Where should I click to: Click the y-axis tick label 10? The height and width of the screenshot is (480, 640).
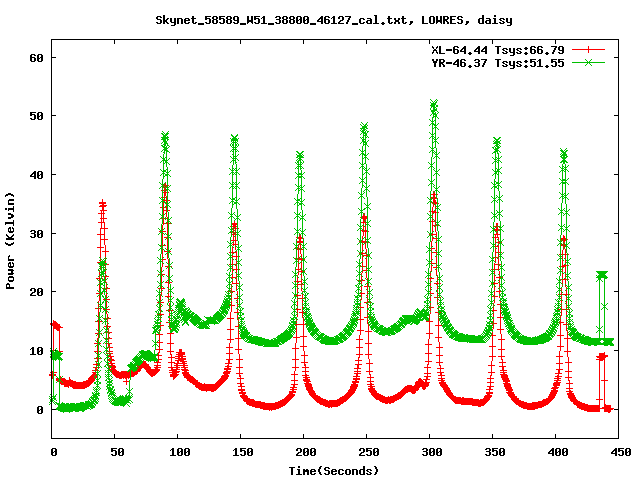[x=36, y=351]
